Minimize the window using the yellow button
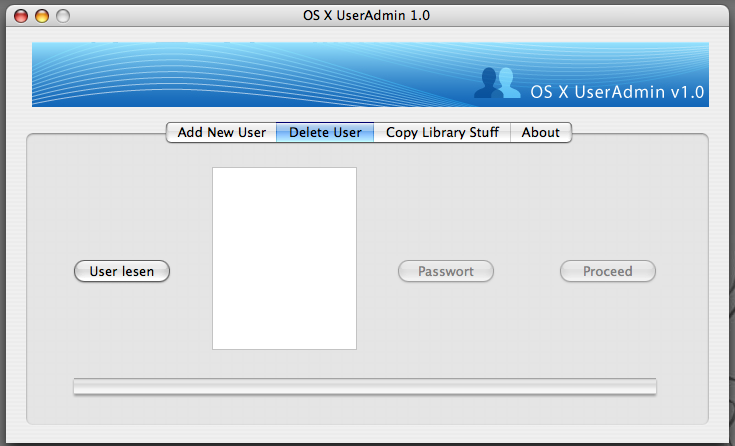 pyautogui.click(x=42, y=16)
